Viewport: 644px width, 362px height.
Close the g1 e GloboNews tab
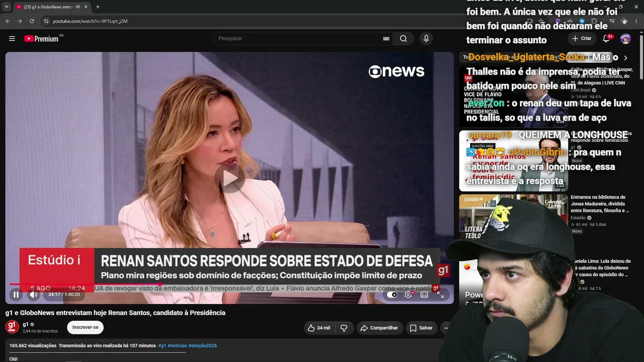tap(86, 7)
